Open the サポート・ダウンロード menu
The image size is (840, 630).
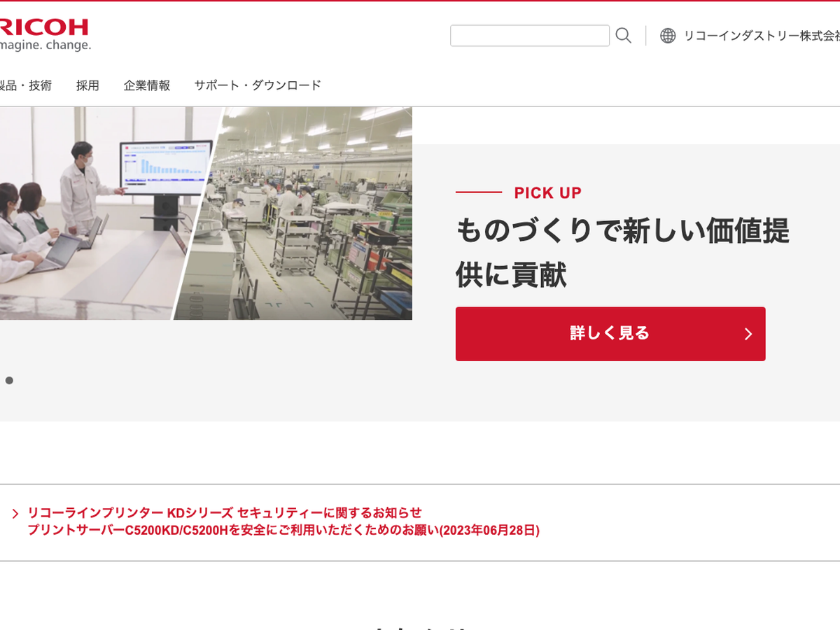[258, 85]
